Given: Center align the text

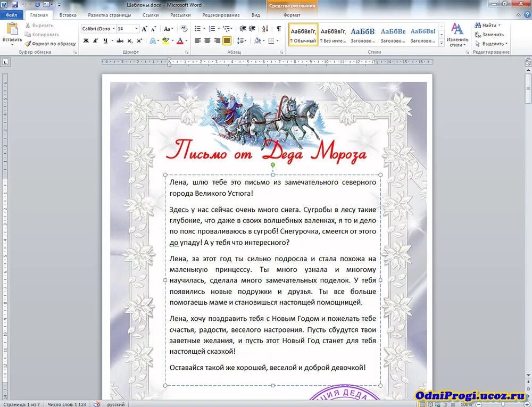Looking at the screenshot, I should [207, 40].
